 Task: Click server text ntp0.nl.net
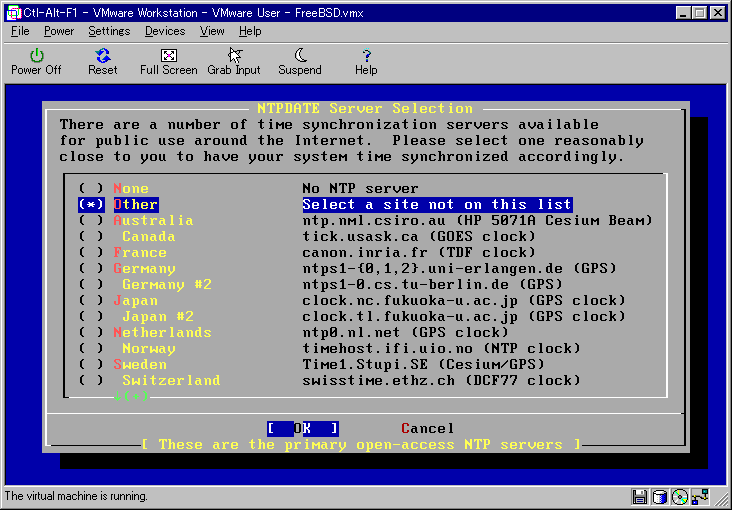(x=351, y=333)
